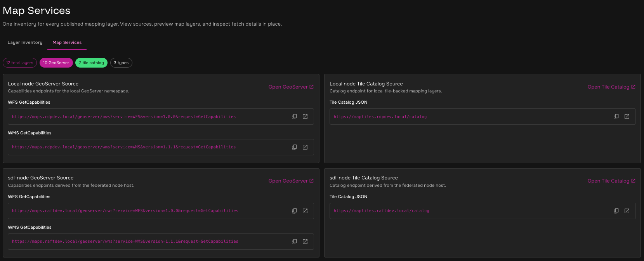Click the 'One inventory for every published mapping layer' description
The image size is (644, 261).
point(142,24)
